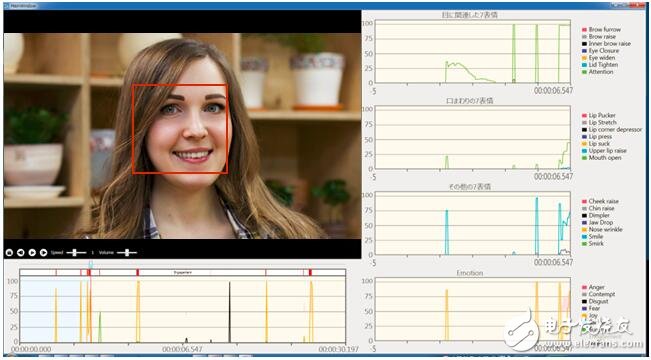Click the step forward playback button
Viewport: 651px width, 360px height.
click(43, 252)
